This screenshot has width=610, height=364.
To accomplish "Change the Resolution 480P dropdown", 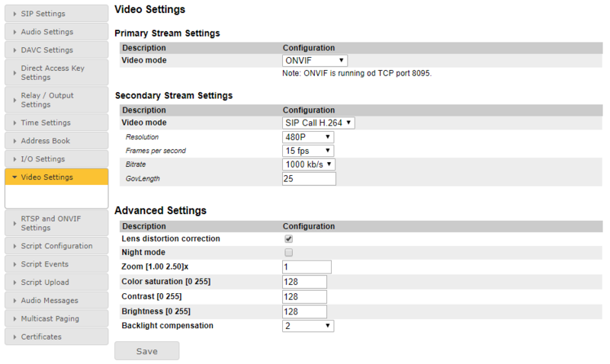I will (x=308, y=137).
